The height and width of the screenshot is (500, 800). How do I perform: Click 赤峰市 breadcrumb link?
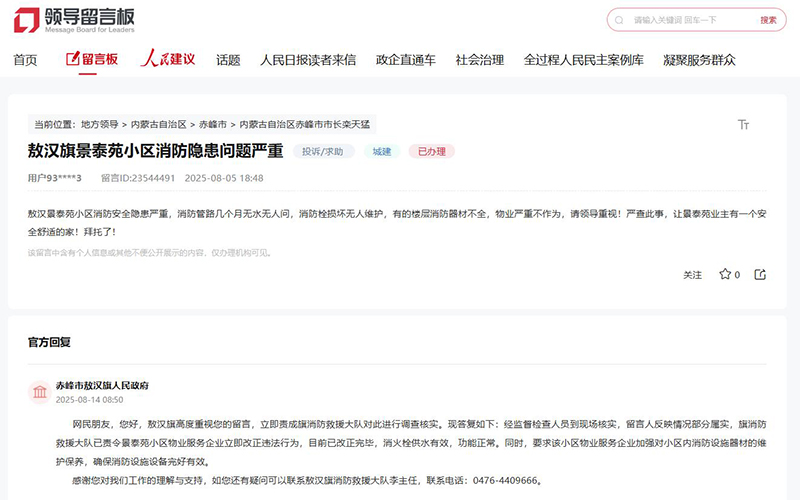(x=211, y=125)
